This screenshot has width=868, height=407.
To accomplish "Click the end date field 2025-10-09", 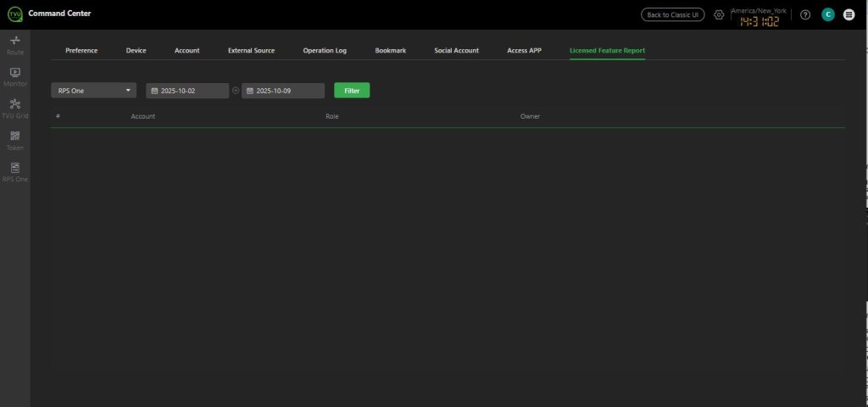I will pyautogui.click(x=283, y=91).
